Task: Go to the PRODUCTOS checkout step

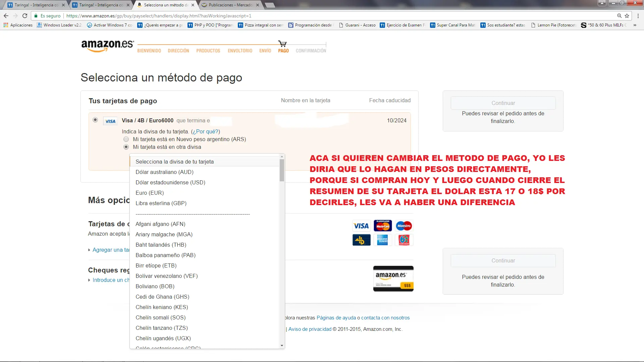Action: click(208, 51)
